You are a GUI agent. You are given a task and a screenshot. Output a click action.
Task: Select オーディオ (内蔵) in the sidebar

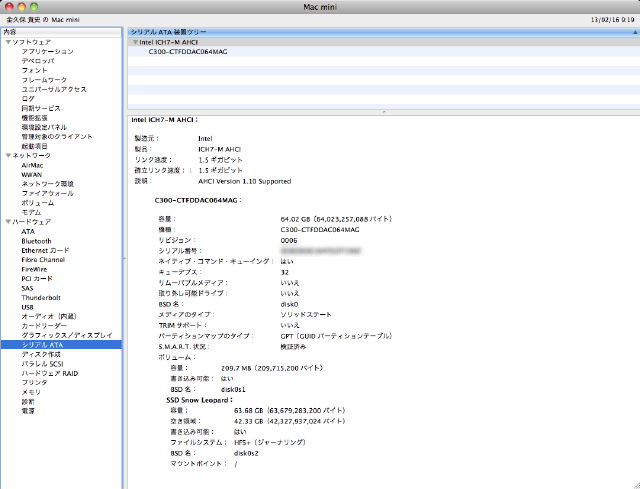(49, 316)
